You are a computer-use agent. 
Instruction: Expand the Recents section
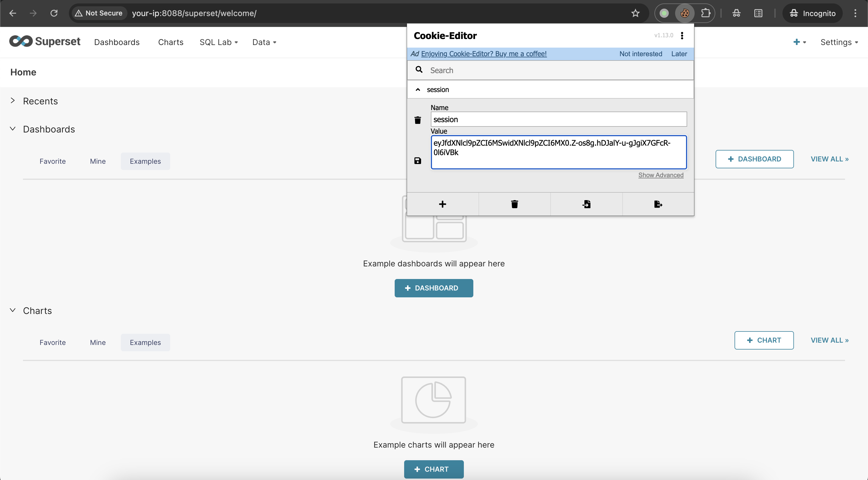(x=13, y=101)
